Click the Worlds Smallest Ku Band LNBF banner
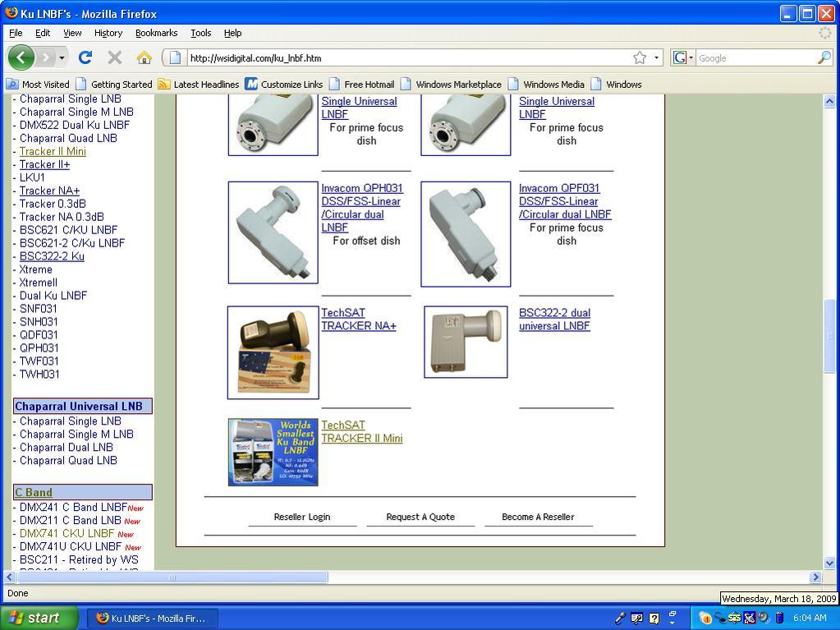The height and width of the screenshot is (630, 840). (273, 453)
